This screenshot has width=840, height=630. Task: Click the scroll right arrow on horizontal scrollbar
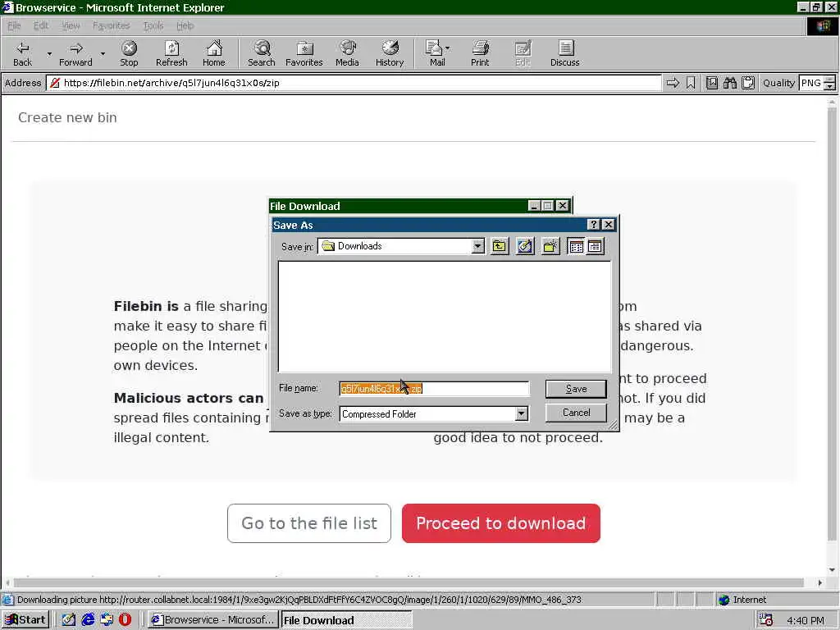820,582
